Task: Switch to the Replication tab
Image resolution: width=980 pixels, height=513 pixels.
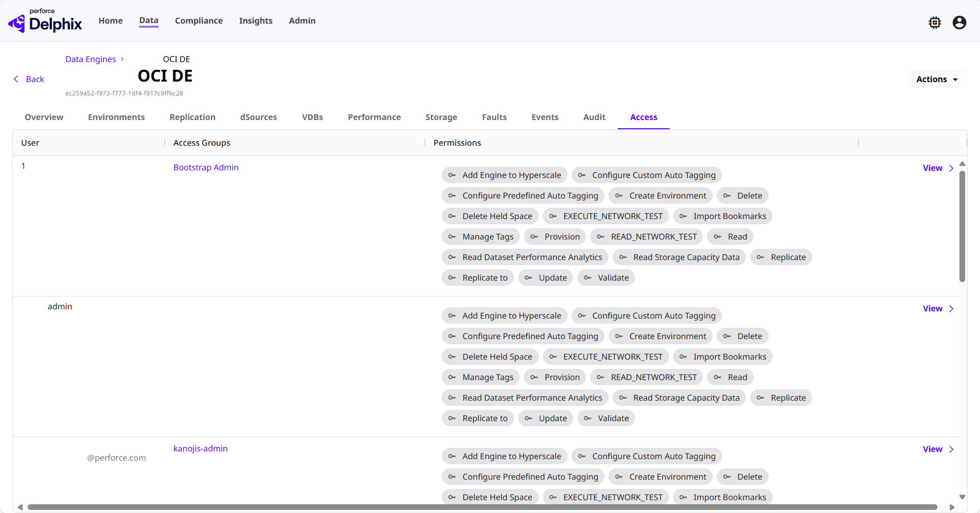Action: [x=192, y=117]
